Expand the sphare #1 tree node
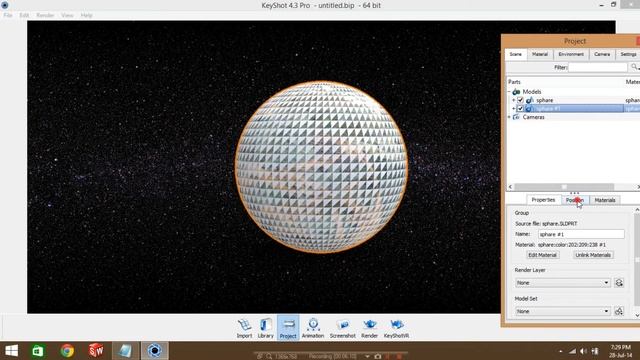640x360 pixels. click(x=513, y=109)
